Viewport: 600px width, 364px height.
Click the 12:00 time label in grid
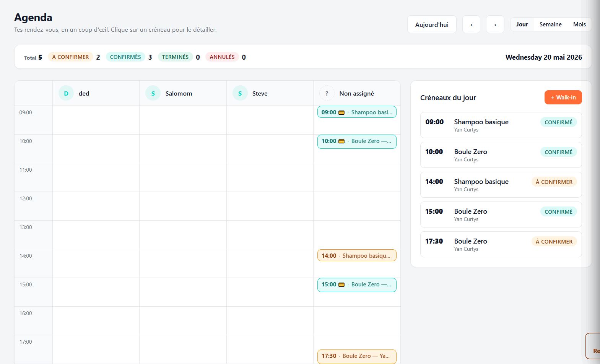(26, 198)
